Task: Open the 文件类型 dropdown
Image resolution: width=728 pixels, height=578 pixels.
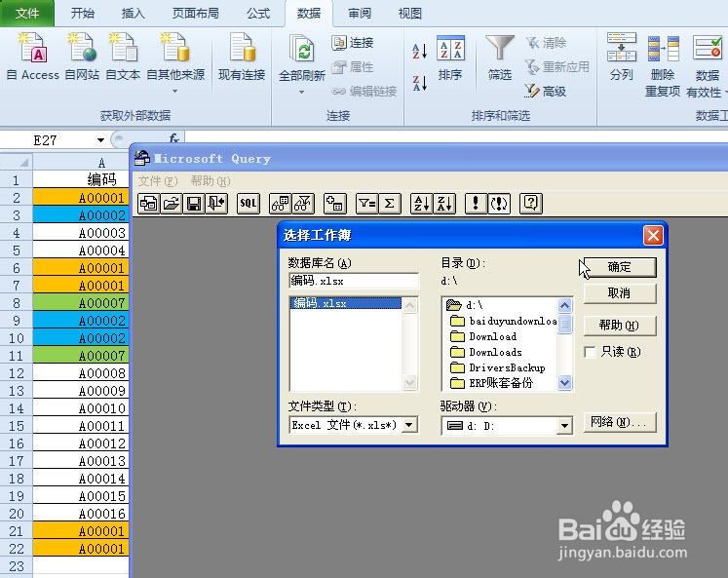Action: [x=409, y=425]
